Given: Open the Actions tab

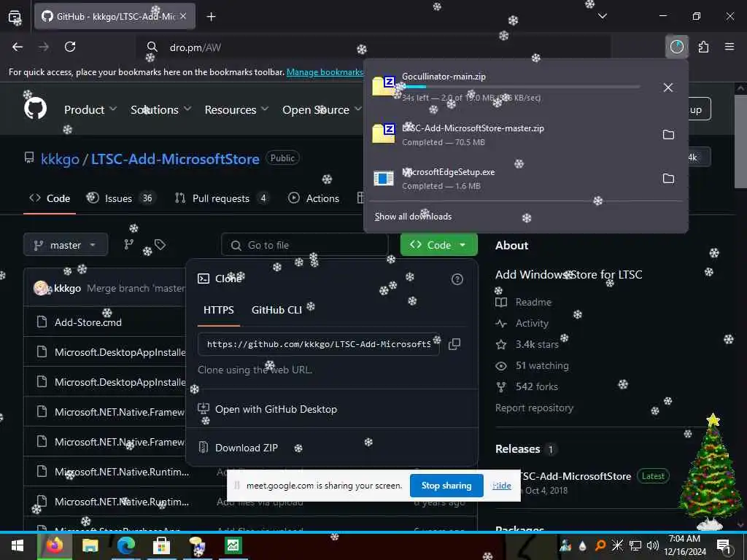Looking at the screenshot, I should tap(314, 198).
